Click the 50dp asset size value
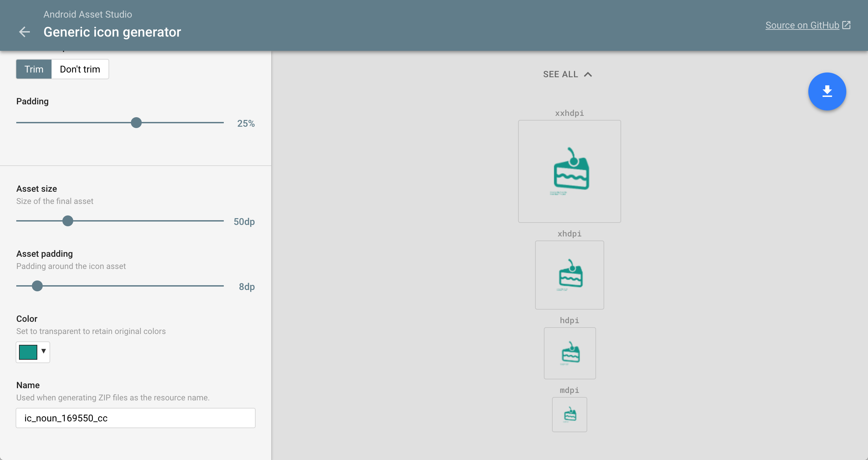The image size is (868, 460). pyautogui.click(x=244, y=222)
